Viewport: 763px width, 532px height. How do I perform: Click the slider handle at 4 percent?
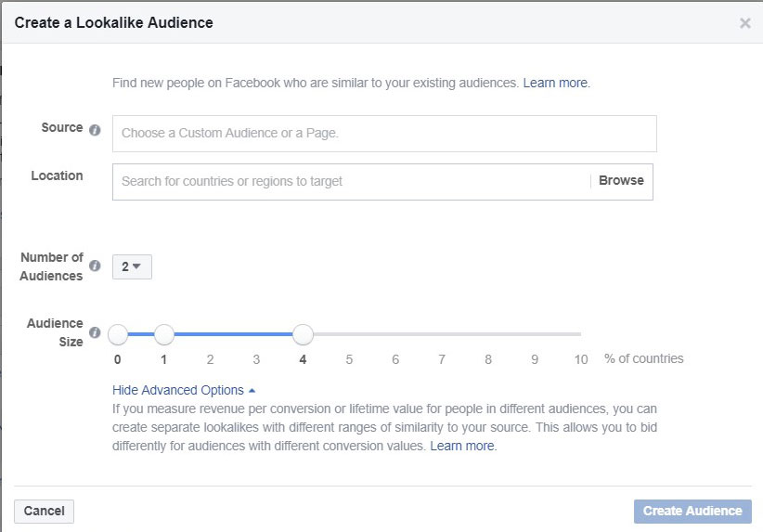(304, 334)
